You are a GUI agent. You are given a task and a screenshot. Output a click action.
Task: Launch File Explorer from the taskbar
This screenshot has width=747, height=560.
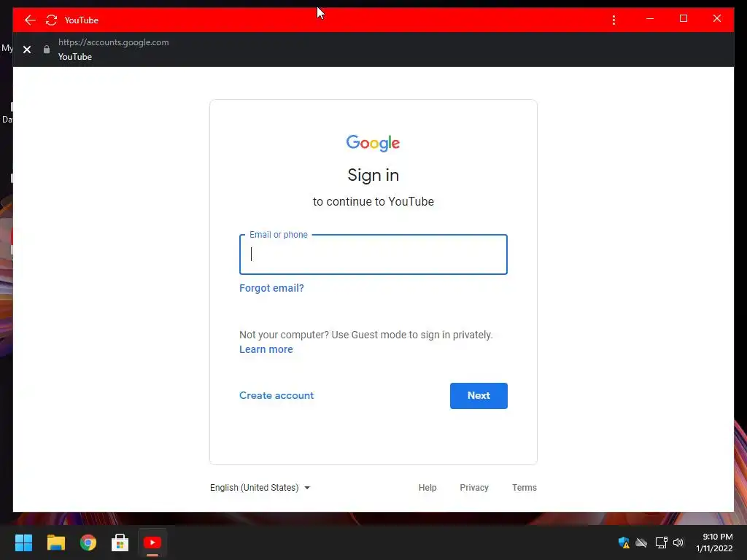55,542
